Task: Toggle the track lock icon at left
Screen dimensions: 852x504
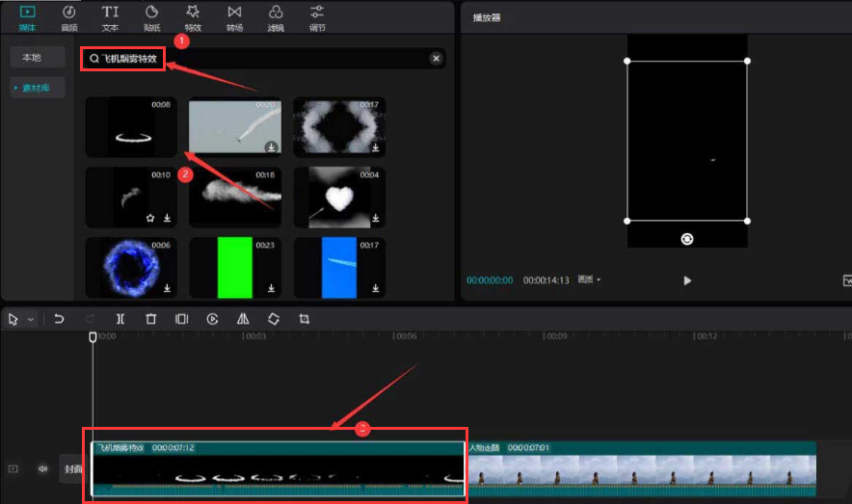Action: [13, 468]
